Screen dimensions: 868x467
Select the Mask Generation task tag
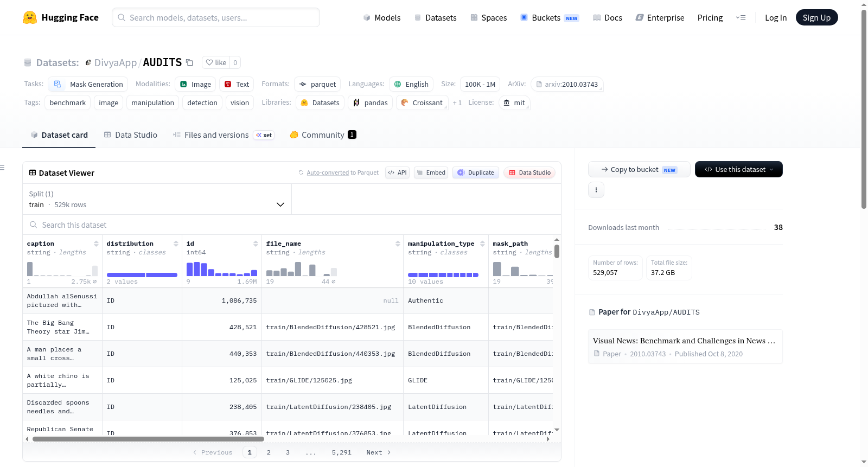(x=88, y=84)
